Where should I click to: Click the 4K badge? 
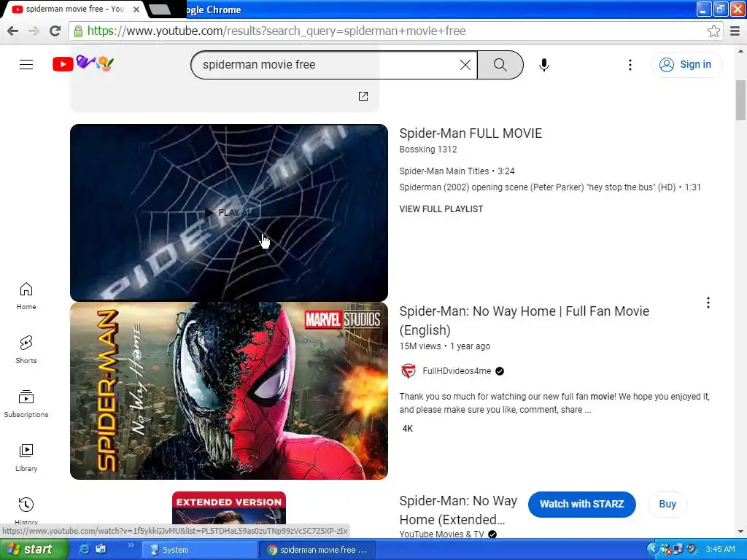click(407, 429)
